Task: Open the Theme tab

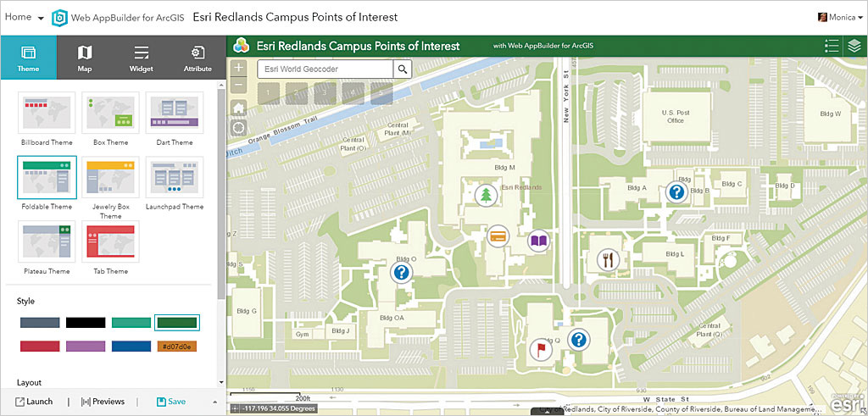Action: pyautogui.click(x=28, y=58)
